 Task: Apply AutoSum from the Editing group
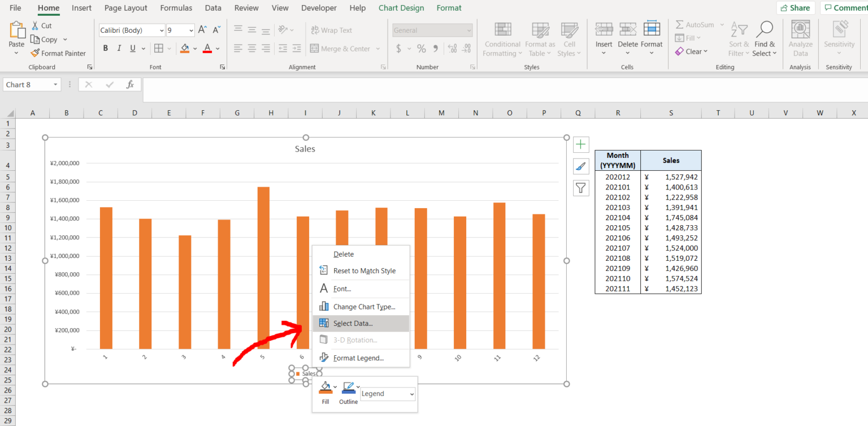(x=696, y=24)
